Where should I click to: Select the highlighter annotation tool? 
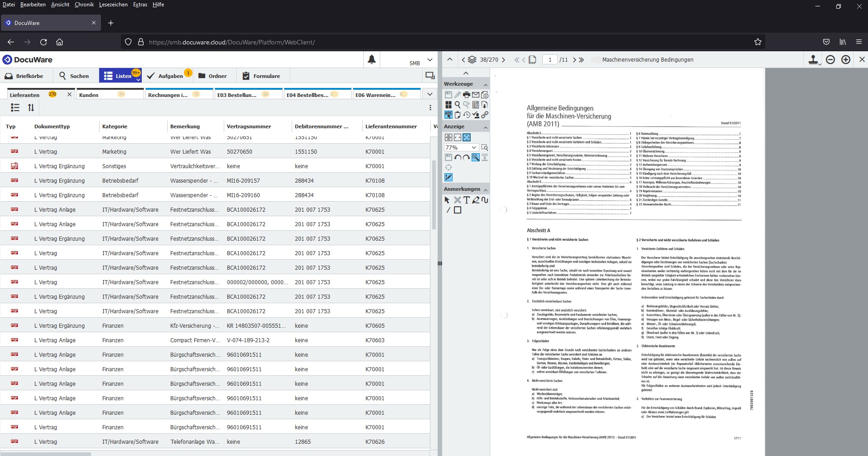coord(475,200)
